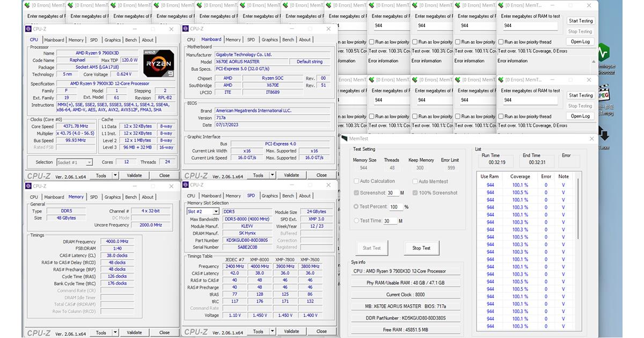Open the Graphics tab in the CPU-Z Motherboard window
Image resolution: width=644 pixels, height=338 pixels.
(x=270, y=40)
